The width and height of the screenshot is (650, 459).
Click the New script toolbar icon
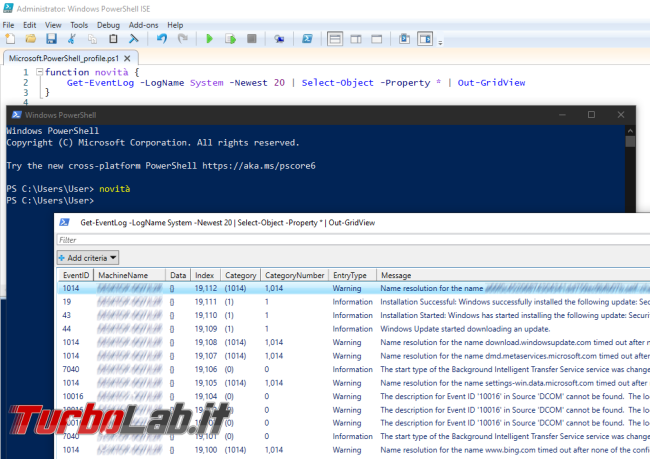(x=10, y=39)
